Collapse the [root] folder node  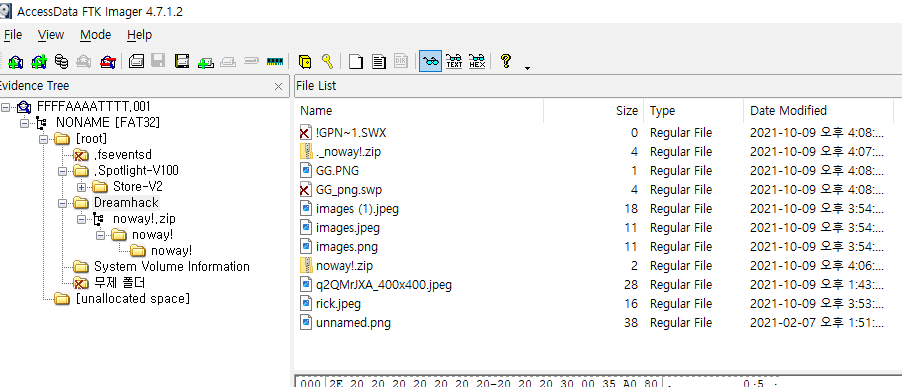click(x=44, y=139)
